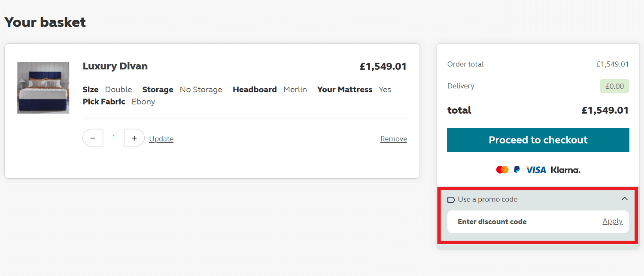Viewport: 644px width, 276px height.
Task: Apply the discount code
Action: point(612,221)
